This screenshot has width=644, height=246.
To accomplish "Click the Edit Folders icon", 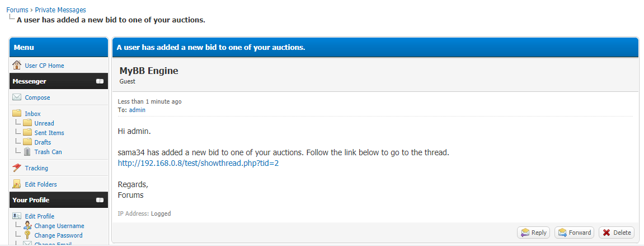I will [17, 184].
